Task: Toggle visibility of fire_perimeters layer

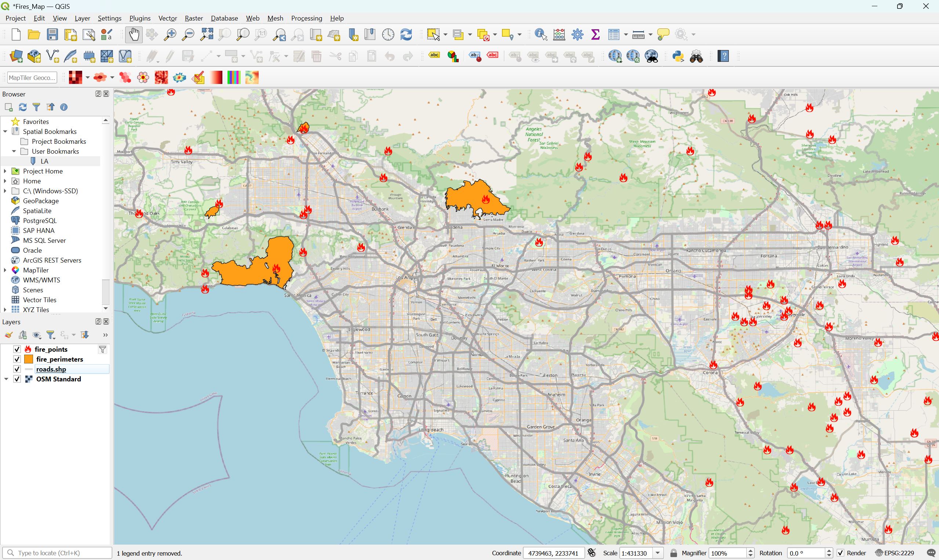Action: coord(17,359)
